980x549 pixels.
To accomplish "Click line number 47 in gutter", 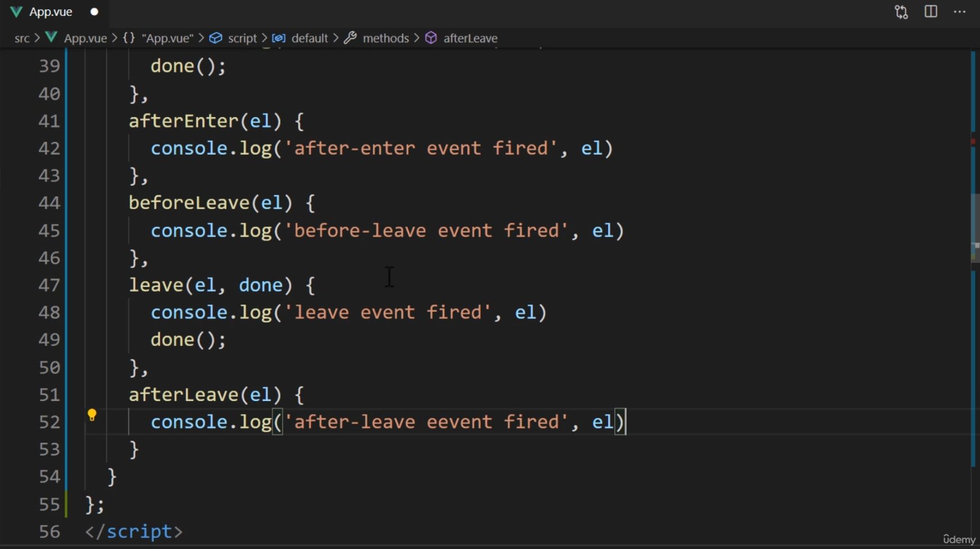I will pos(49,285).
